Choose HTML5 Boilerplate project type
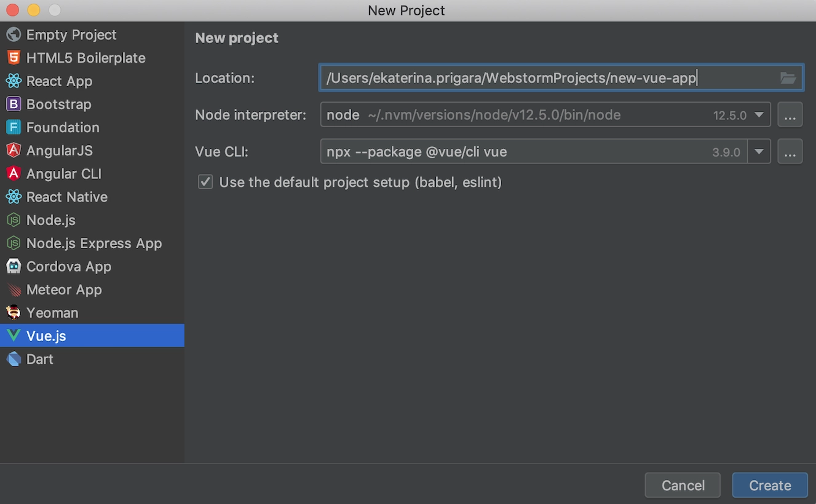 point(92,58)
